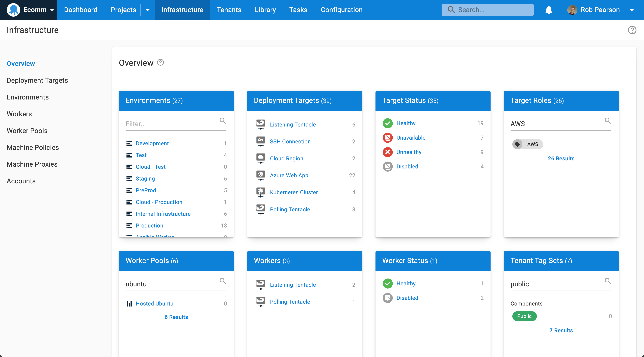Click the Octopus Deploy logo
This screenshot has width=644, height=357.
(x=14, y=10)
